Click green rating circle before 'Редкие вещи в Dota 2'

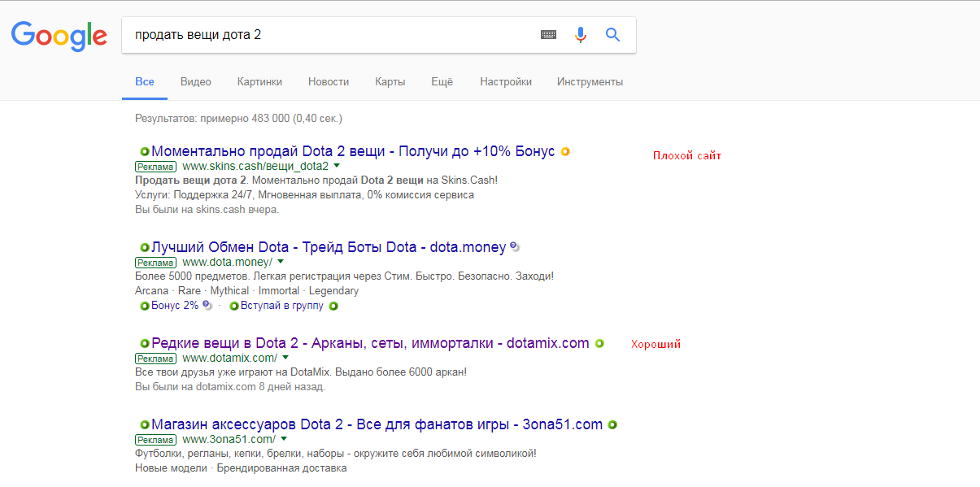(x=145, y=344)
